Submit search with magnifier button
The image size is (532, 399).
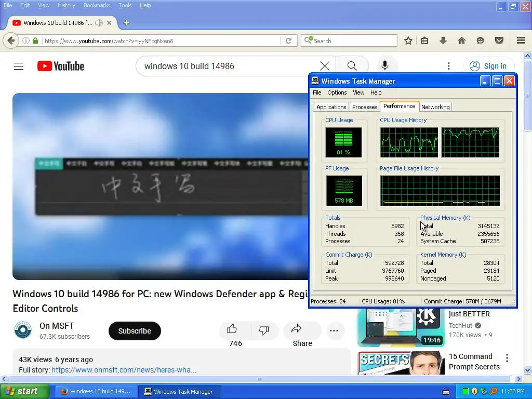(x=352, y=66)
